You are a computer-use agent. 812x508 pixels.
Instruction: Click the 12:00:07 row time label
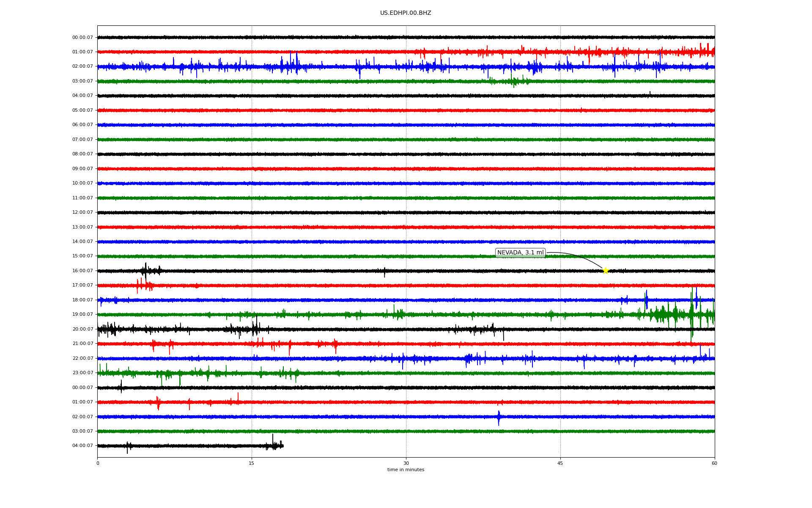click(82, 213)
